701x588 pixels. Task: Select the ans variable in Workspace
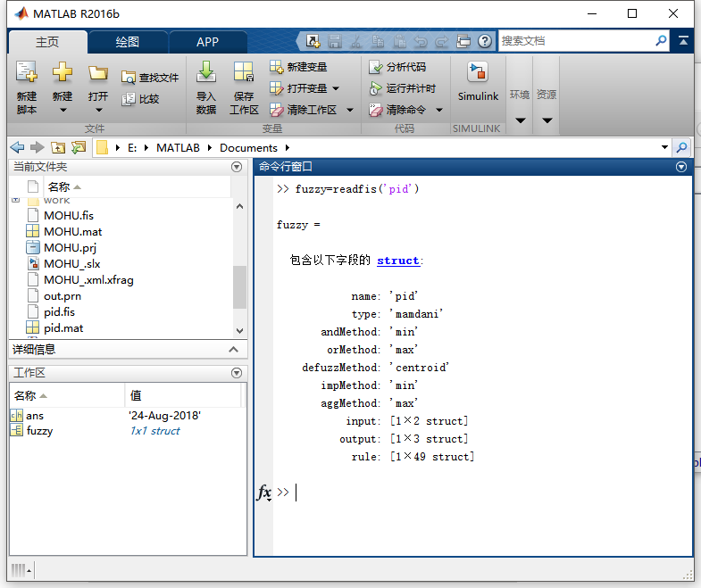tap(35, 416)
